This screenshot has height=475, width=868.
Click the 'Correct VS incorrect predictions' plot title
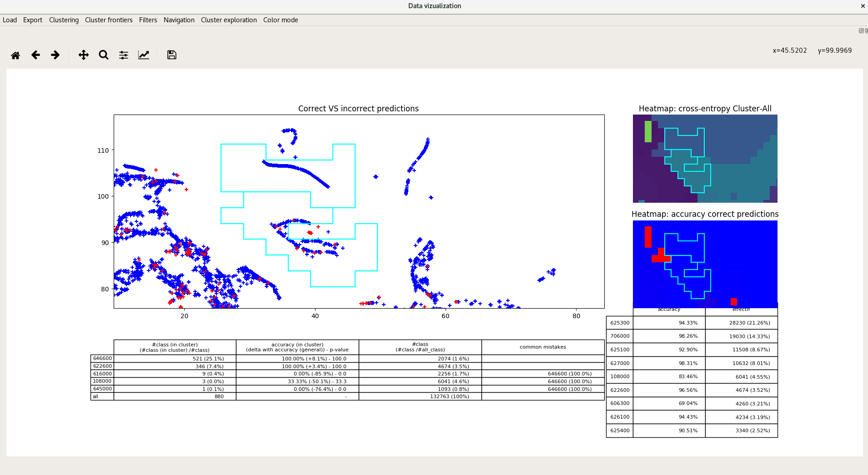tap(358, 109)
